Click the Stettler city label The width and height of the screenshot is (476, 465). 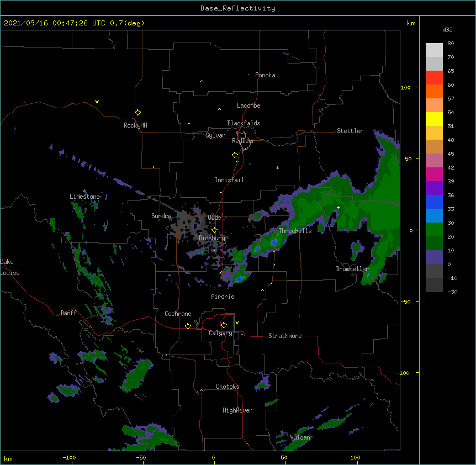click(350, 131)
